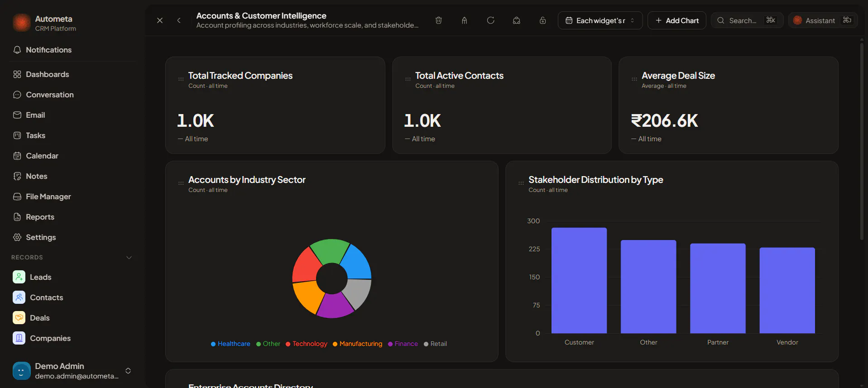Open Contacts records
This screenshot has height=388, width=868.
tap(72, 297)
